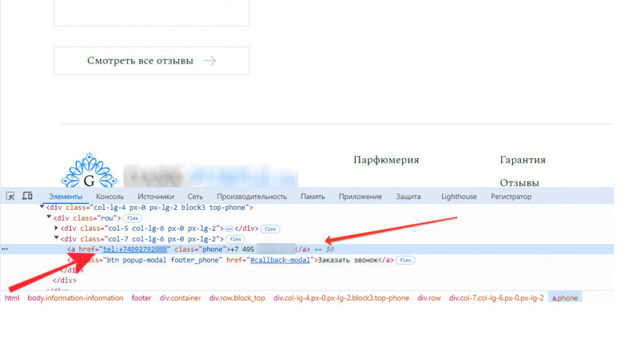Click the flex badge on col-5 div

[x=270, y=229]
